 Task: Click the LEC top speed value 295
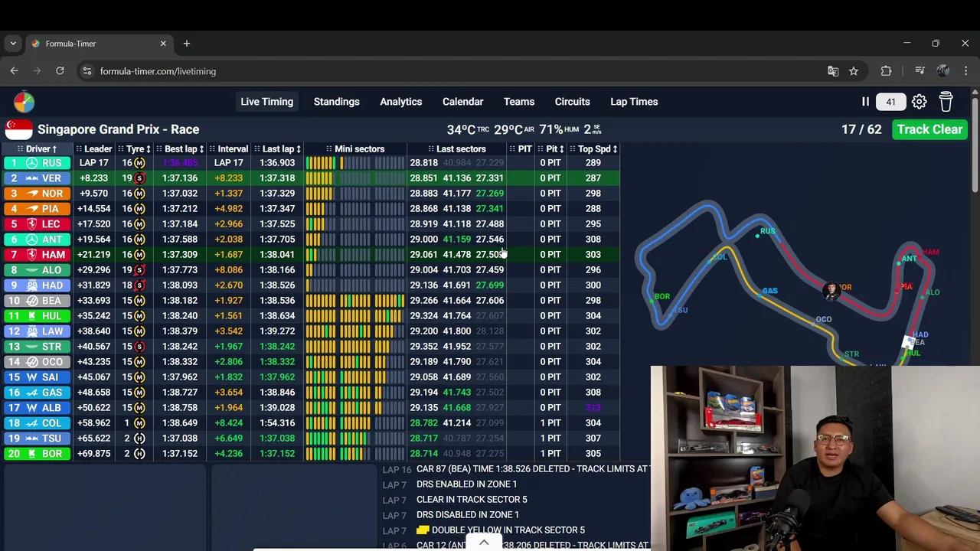point(593,224)
